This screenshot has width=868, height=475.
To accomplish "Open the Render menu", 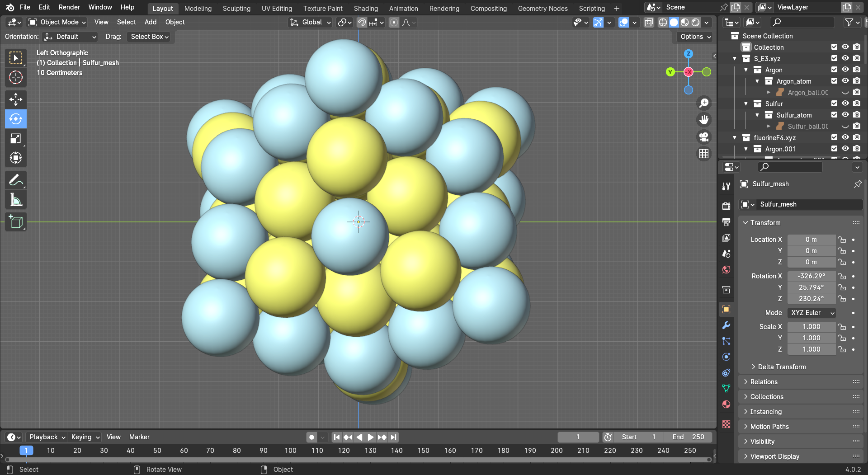I will pyautogui.click(x=69, y=7).
